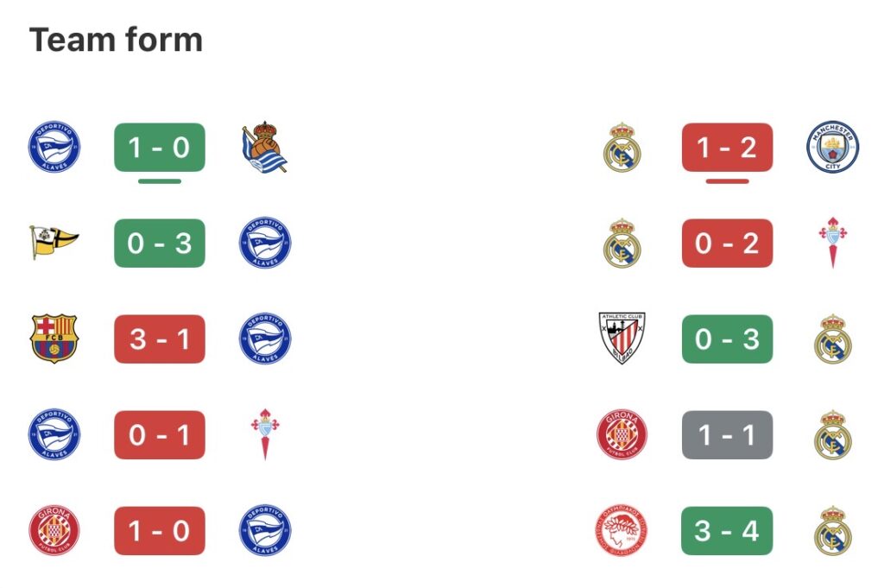
Task: Select the gray 1 - 1 draw score
Action: click(727, 434)
